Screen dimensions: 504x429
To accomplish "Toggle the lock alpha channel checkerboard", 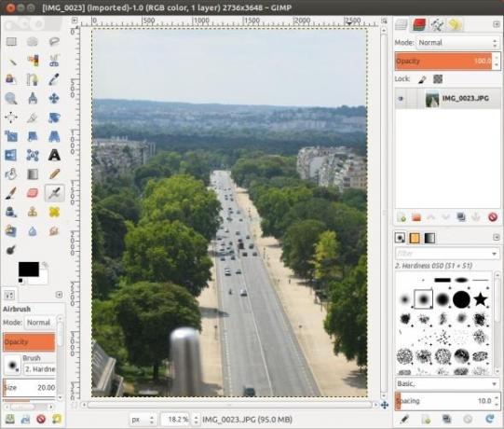I will [438, 79].
